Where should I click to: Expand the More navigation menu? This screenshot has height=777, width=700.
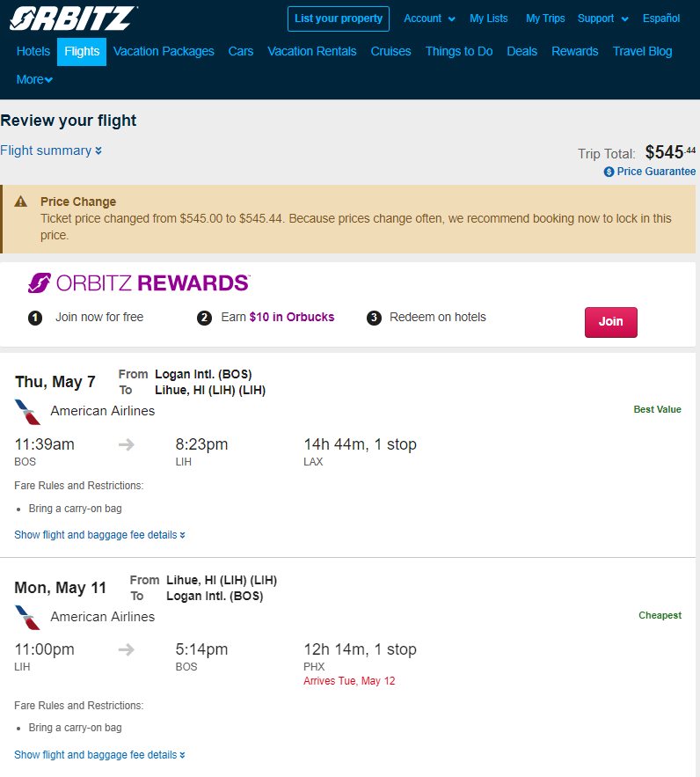pos(34,79)
